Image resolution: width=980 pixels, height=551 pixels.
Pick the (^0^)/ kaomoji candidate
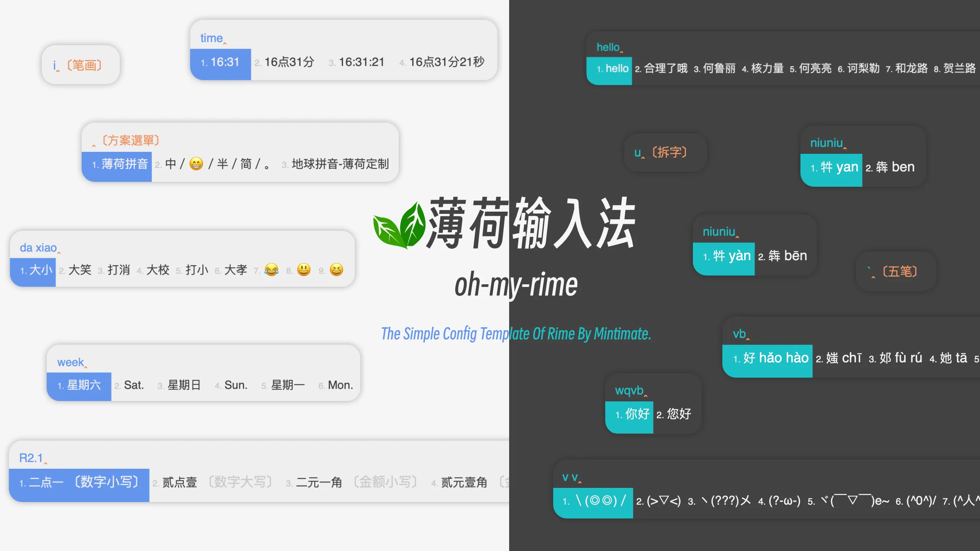click(x=921, y=501)
